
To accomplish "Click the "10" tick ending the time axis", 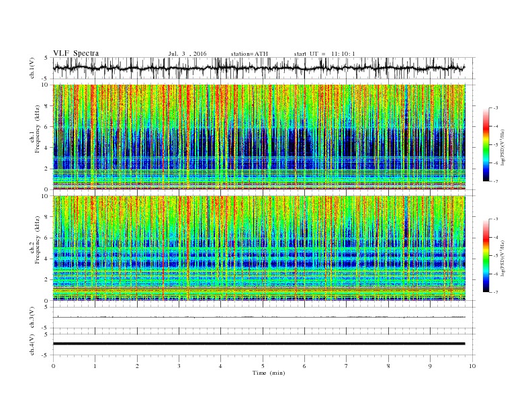I will pos(472,366).
